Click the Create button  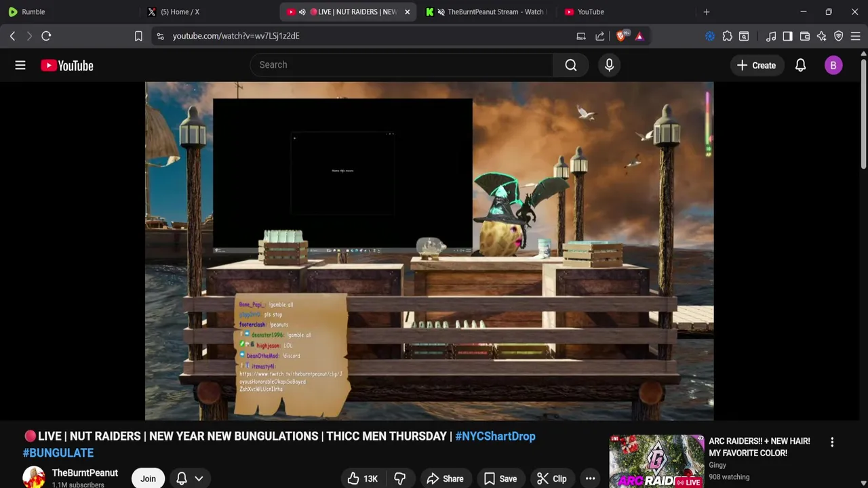click(x=756, y=65)
